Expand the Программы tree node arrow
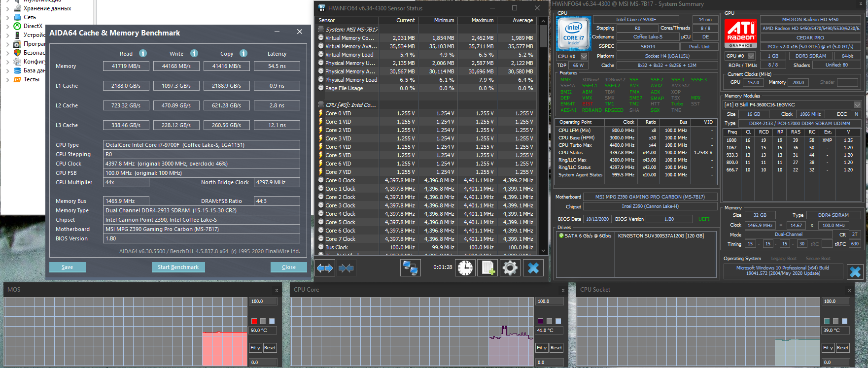The image size is (868, 368). [7, 44]
